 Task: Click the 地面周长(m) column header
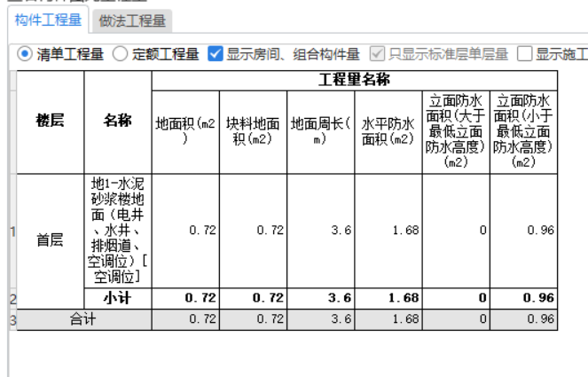321,132
